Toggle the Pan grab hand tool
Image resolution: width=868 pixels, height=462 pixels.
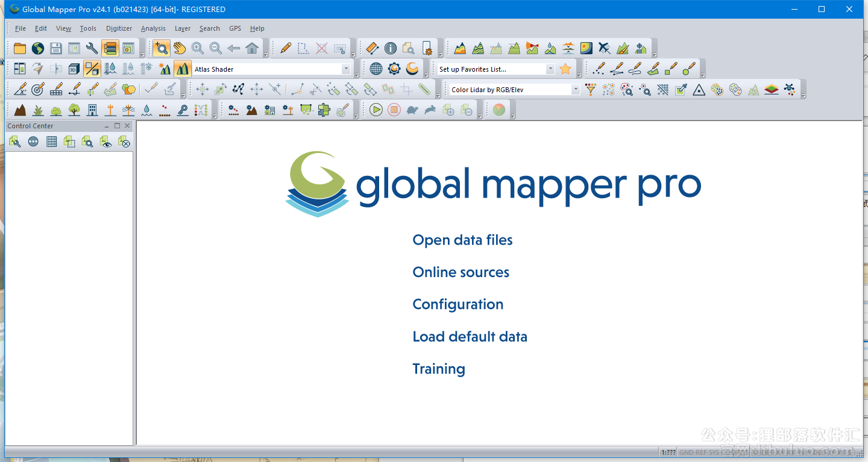coord(180,49)
